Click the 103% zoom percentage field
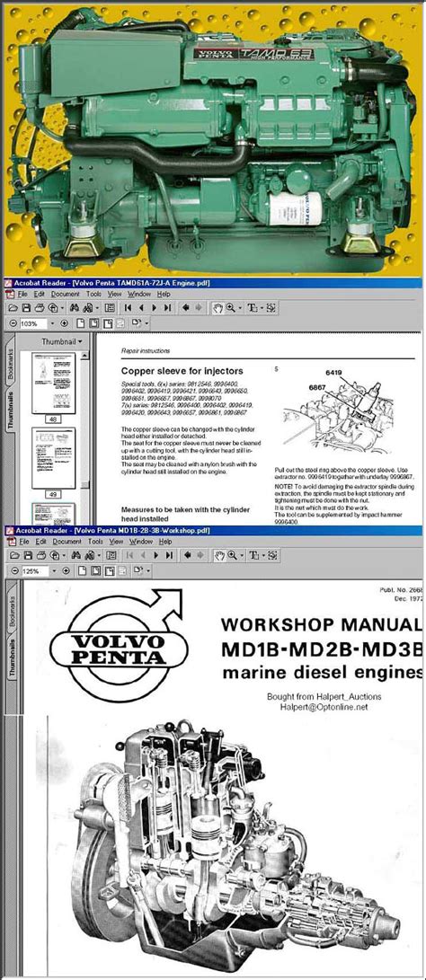This screenshot has width=426, height=980. tap(33, 323)
